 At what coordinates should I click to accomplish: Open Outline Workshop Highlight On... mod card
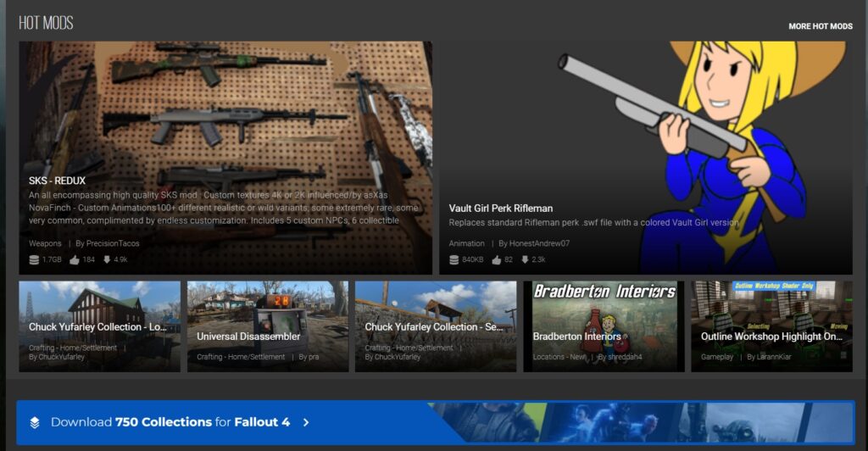click(771, 326)
